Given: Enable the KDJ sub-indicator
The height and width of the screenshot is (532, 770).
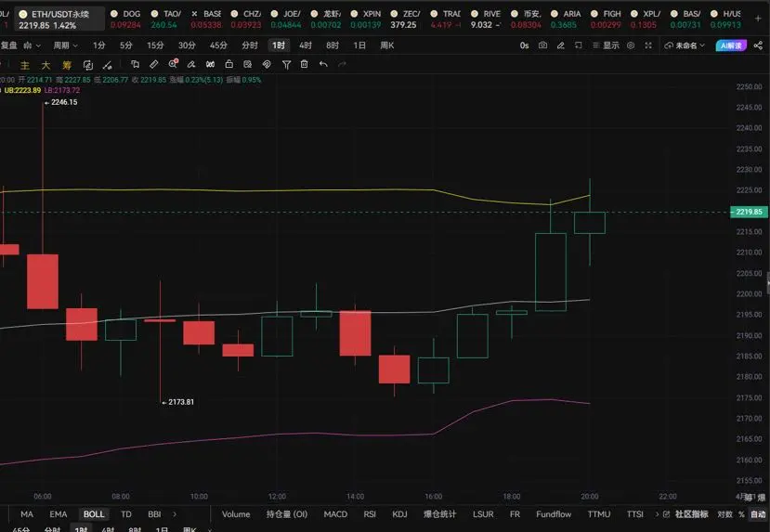Looking at the screenshot, I should 399,513.
